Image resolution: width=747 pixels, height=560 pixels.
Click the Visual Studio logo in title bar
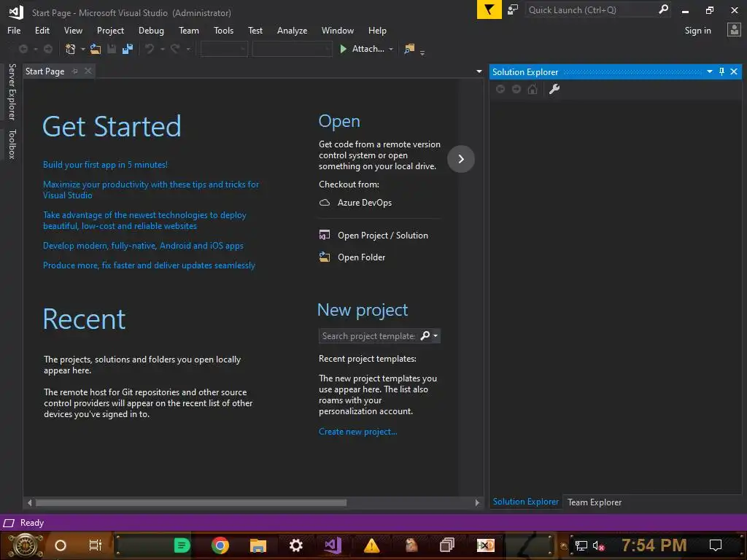[16, 12]
